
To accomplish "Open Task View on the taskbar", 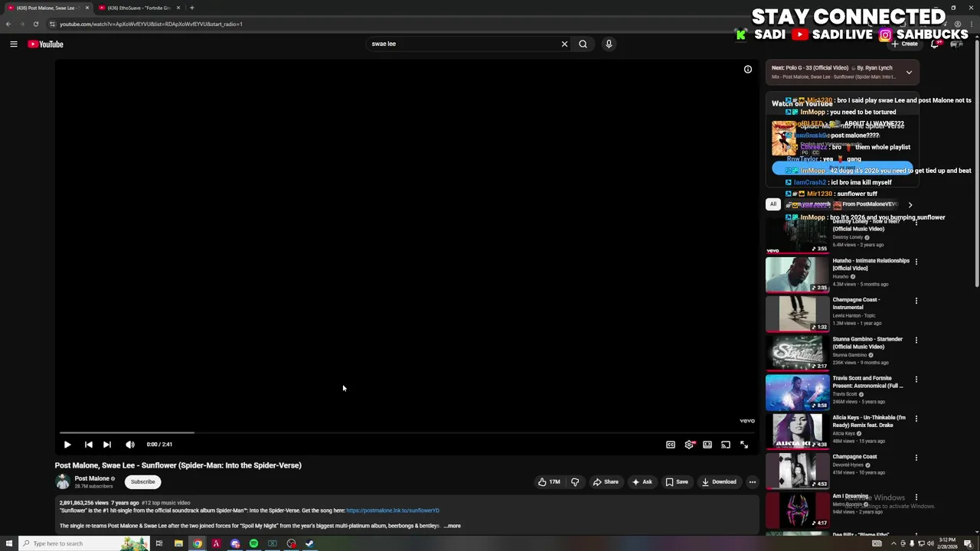I will click(159, 543).
